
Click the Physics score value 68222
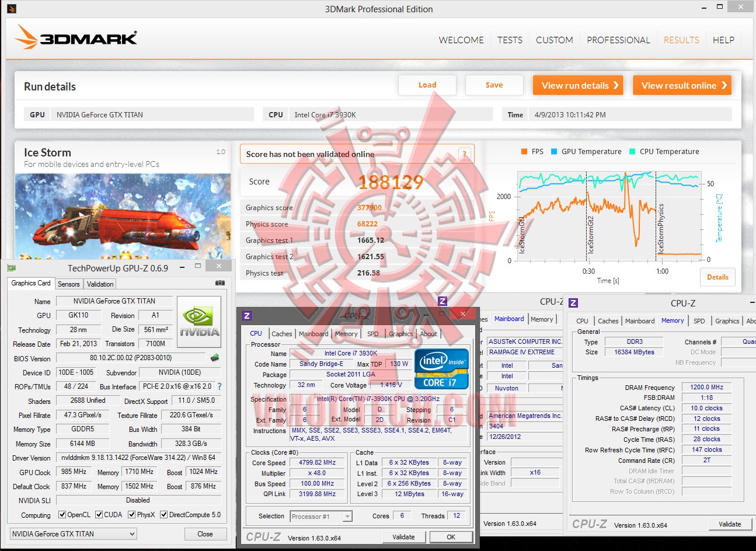coord(368,224)
